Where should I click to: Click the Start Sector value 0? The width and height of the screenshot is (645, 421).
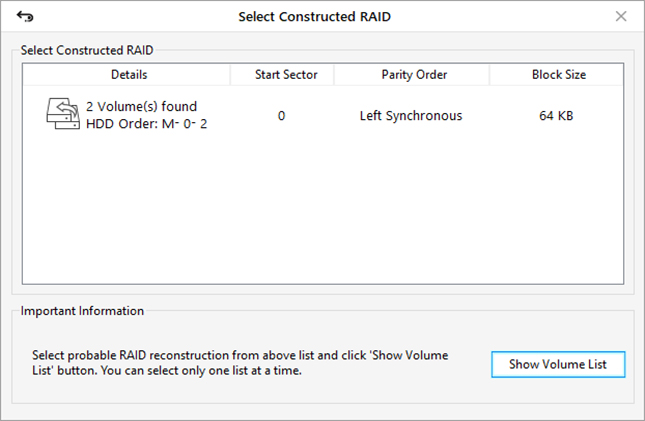[x=281, y=116]
